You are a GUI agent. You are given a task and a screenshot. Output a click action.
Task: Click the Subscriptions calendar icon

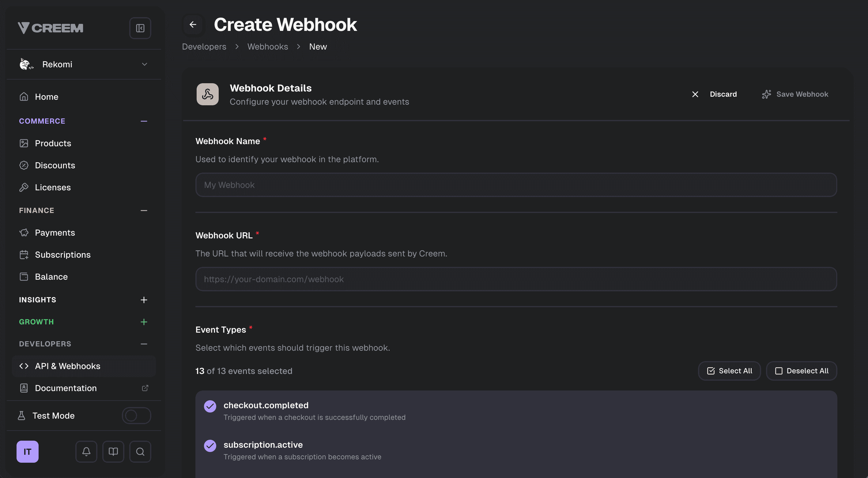click(24, 255)
